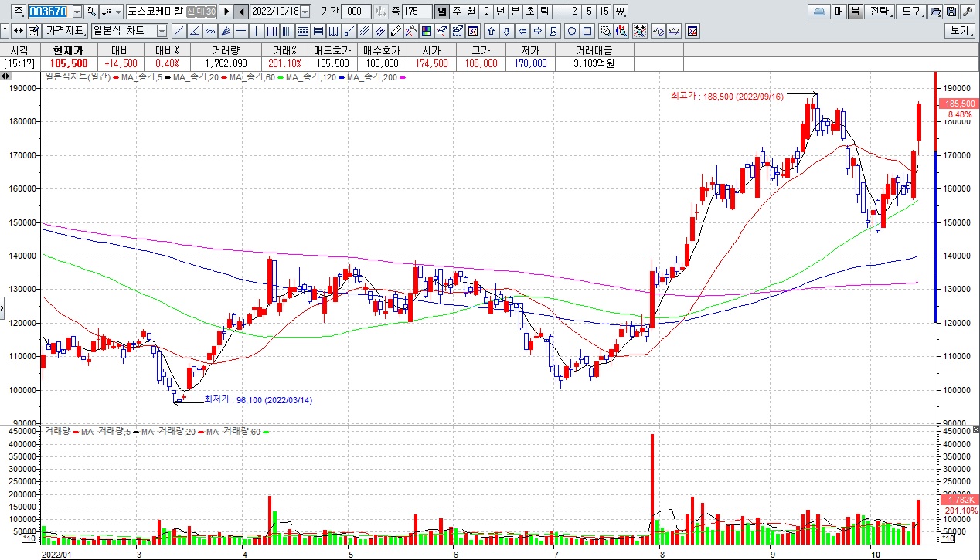Open the date 2022/10/18 dropdown

305,12
